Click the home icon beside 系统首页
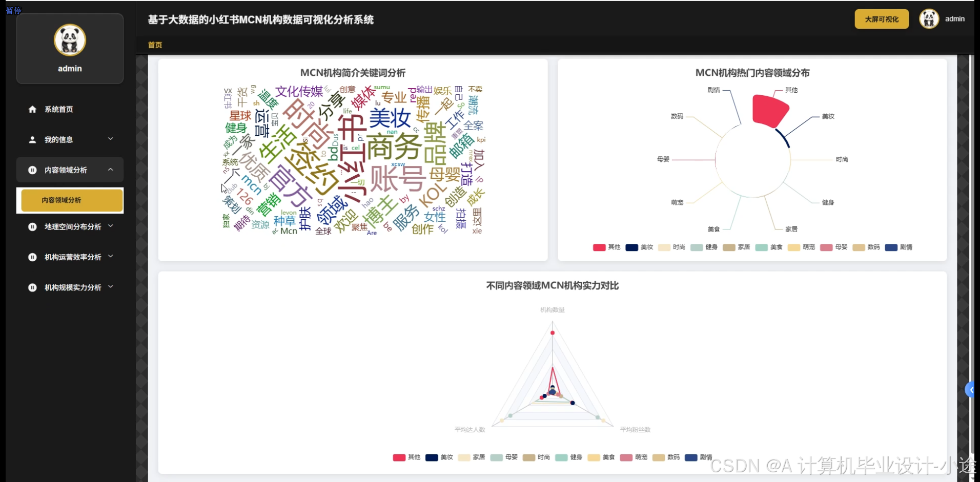The image size is (980, 482). click(32, 109)
